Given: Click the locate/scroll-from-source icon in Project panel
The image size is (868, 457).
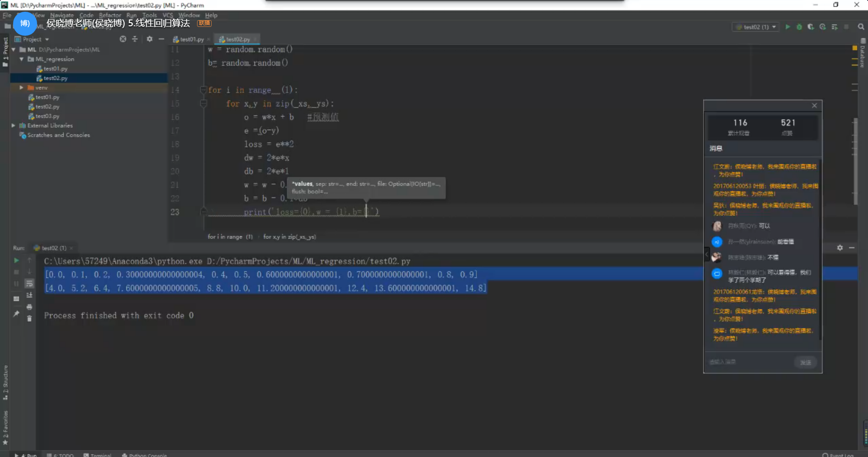Looking at the screenshot, I should 123,39.
